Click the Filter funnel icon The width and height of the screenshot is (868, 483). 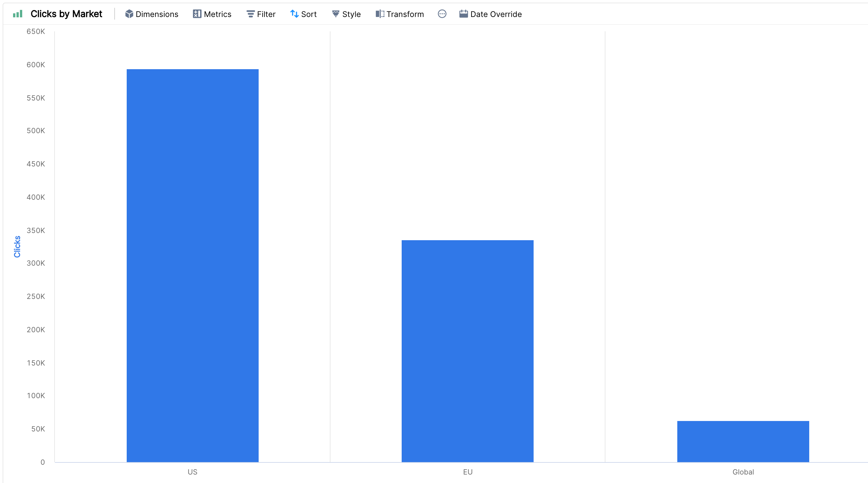(x=250, y=14)
